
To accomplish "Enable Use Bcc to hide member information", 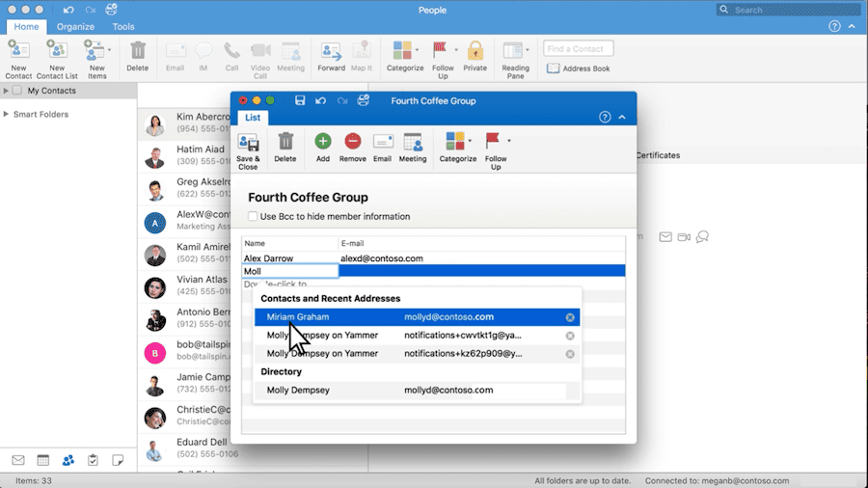I will [x=253, y=216].
